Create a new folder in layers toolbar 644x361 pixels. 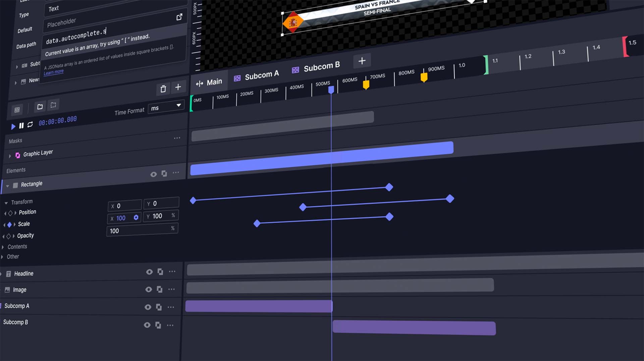[40, 107]
